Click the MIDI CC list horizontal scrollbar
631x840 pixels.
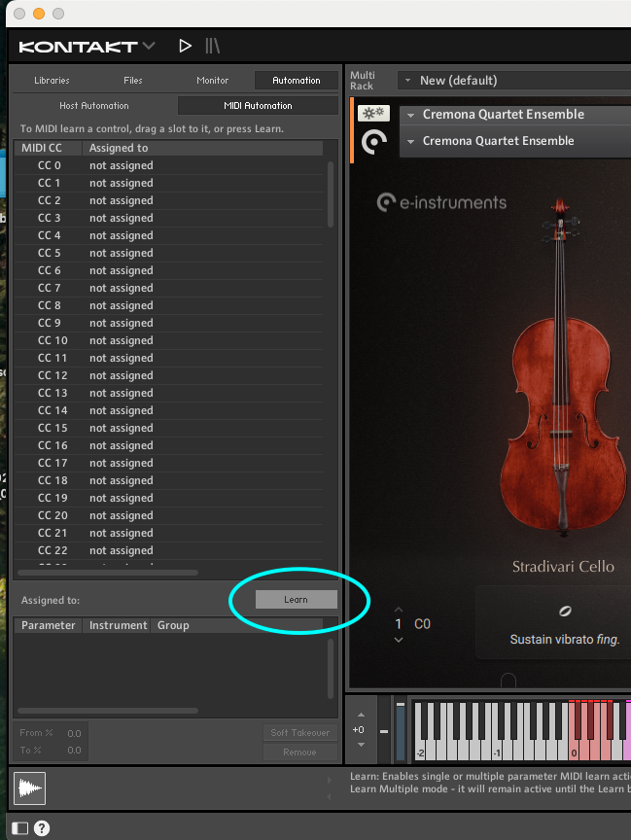coord(108,573)
